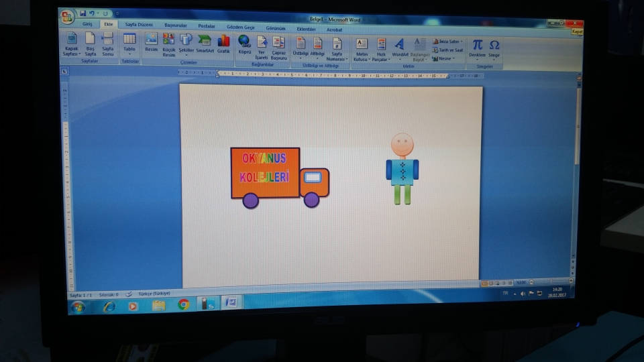Insert a chart with Grafik
Viewport: 644px width, 362px height.
[223, 44]
